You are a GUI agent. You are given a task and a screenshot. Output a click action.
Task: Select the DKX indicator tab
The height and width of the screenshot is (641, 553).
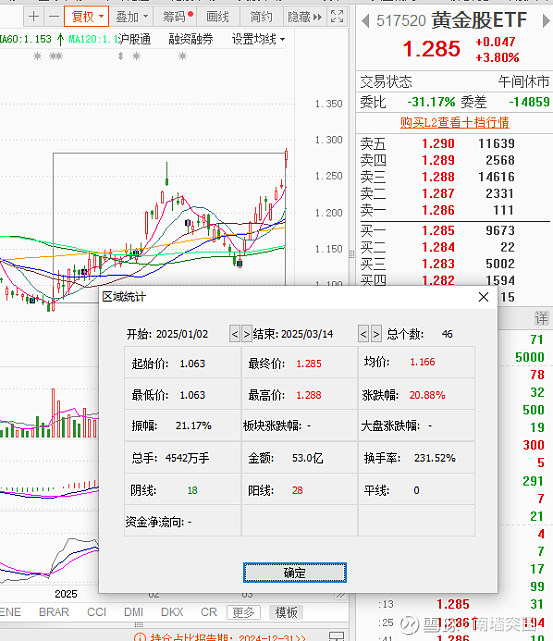(172, 612)
